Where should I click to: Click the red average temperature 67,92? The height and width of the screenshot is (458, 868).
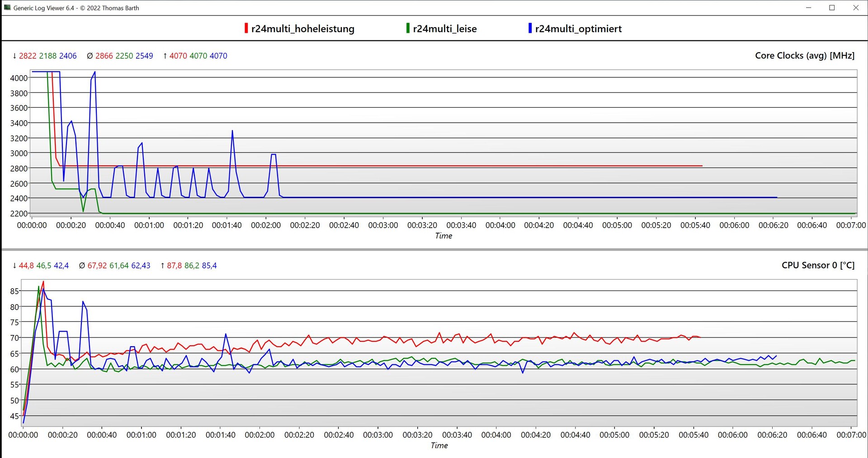click(x=97, y=266)
